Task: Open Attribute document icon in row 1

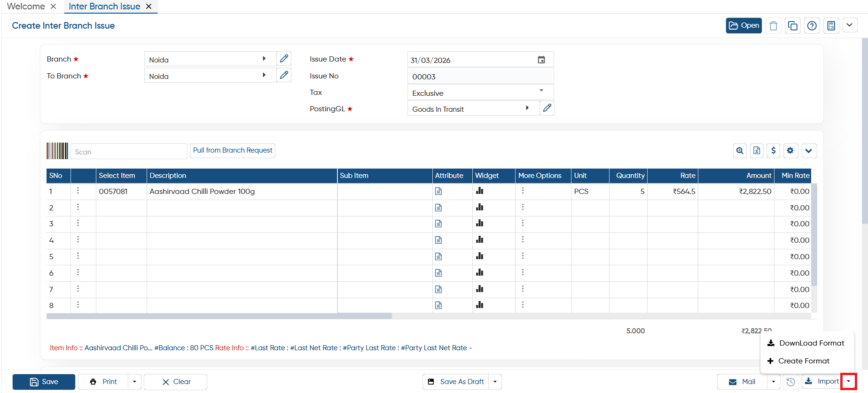Action: click(438, 191)
